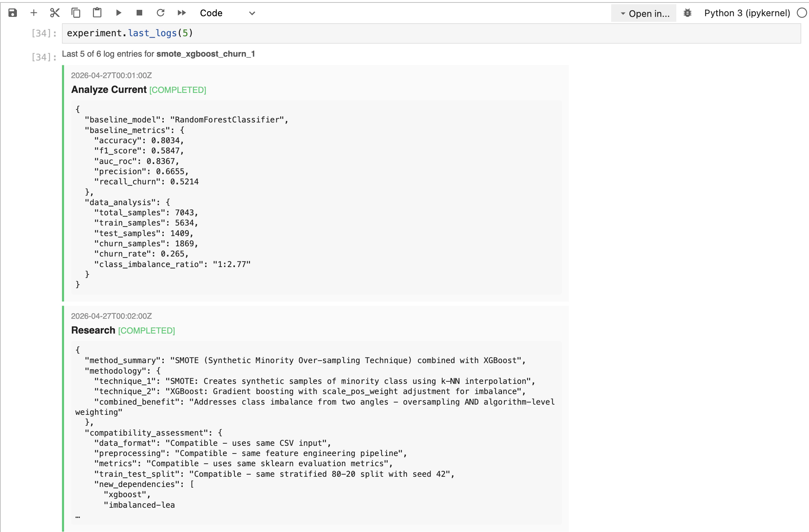Enable the debugger bug icon

(687, 13)
